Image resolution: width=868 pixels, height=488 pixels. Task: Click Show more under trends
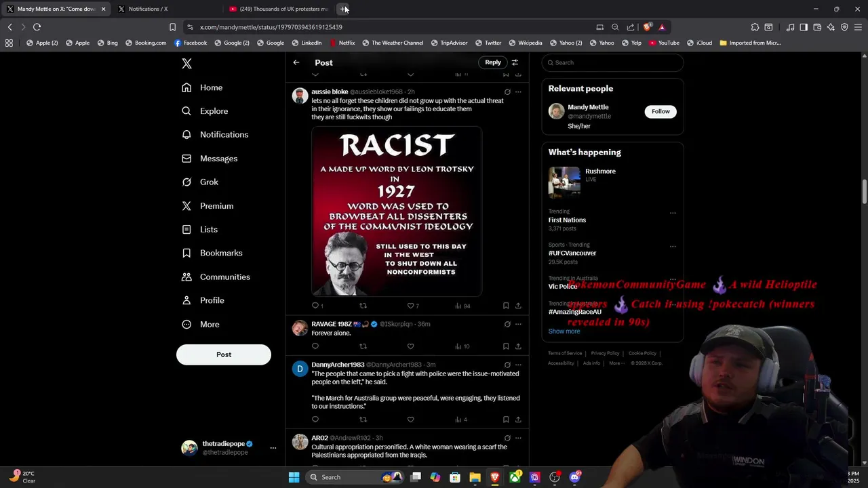(564, 331)
